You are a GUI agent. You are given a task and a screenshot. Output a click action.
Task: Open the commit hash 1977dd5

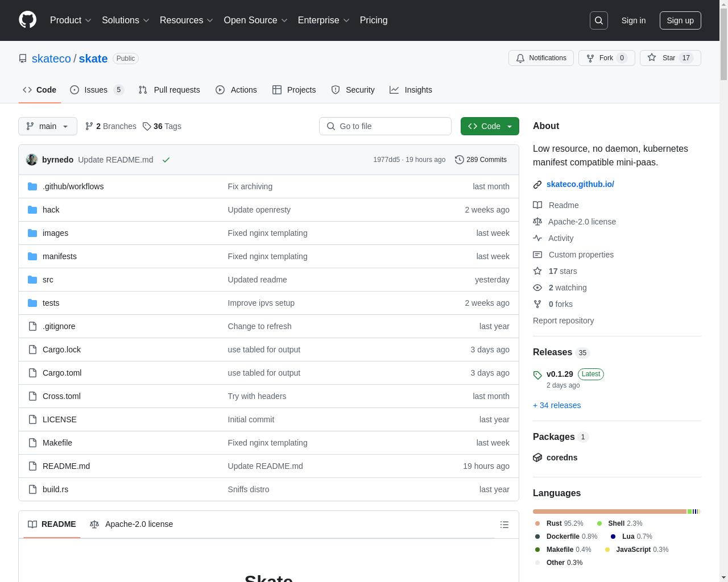tap(386, 160)
